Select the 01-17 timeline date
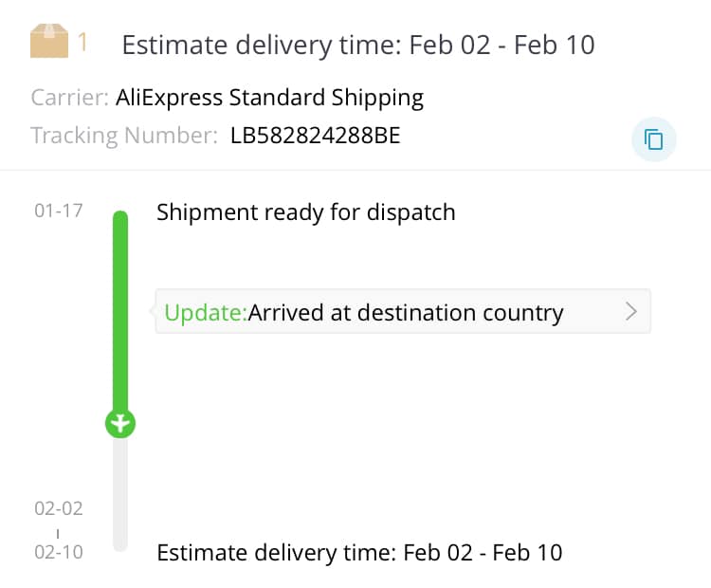The height and width of the screenshot is (588, 711). pyautogui.click(x=59, y=211)
